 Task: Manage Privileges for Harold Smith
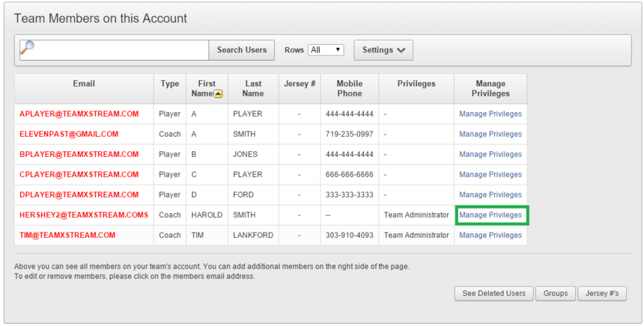point(490,215)
